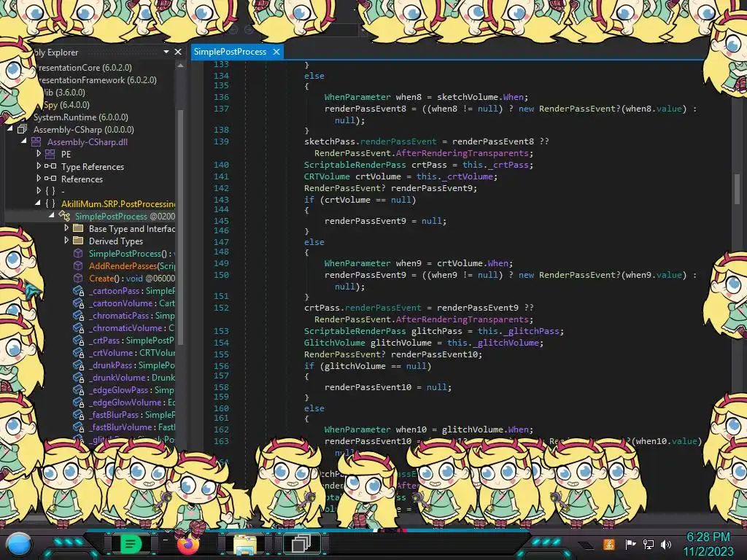The height and width of the screenshot is (560, 747).
Task: Click the _fastBlurPass field icon
Action: [79, 415]
